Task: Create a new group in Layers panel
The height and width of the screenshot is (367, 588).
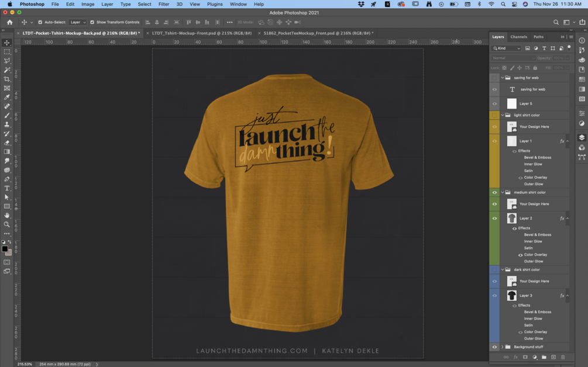Action: 544,357
